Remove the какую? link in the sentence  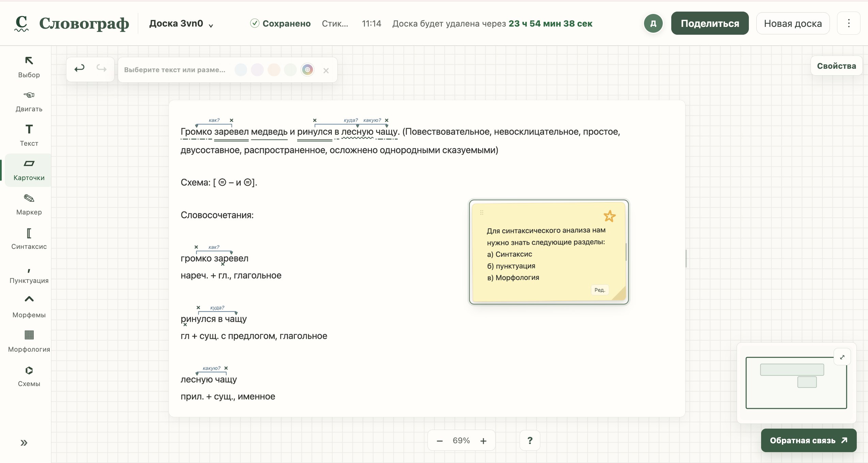click(x=387, y=120)
